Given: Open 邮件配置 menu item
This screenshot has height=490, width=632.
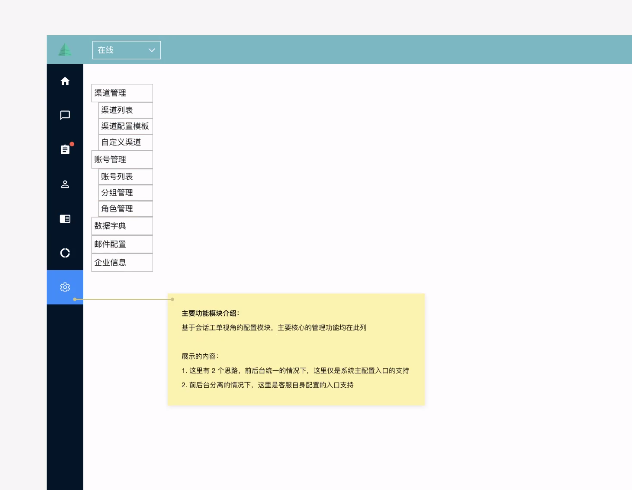Looking at the screenshot, I should tap(121, 243).
